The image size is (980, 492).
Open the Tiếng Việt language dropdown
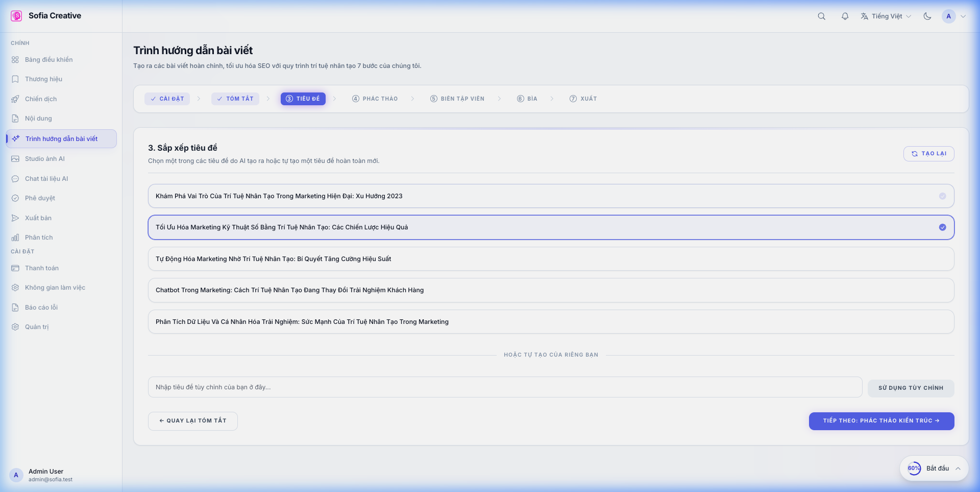[x=886, y=16]
